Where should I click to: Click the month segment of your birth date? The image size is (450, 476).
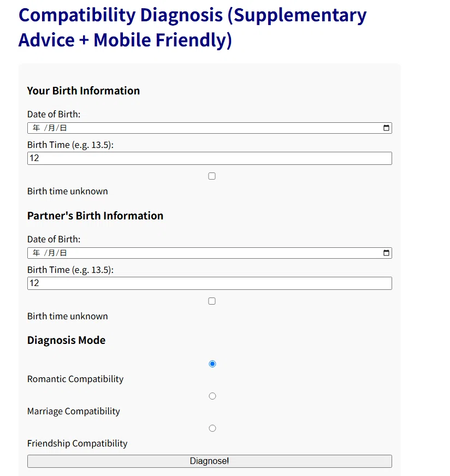(51, 128)
